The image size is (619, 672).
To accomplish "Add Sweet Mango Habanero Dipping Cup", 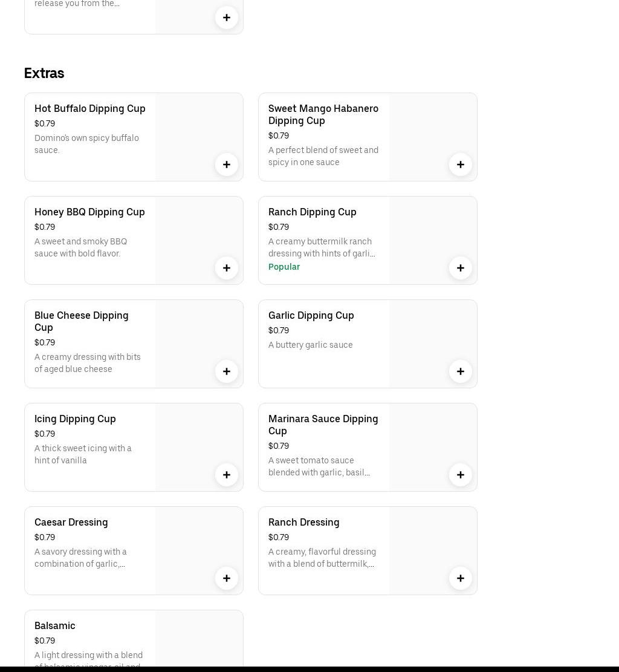I will [x=461, y=165].
